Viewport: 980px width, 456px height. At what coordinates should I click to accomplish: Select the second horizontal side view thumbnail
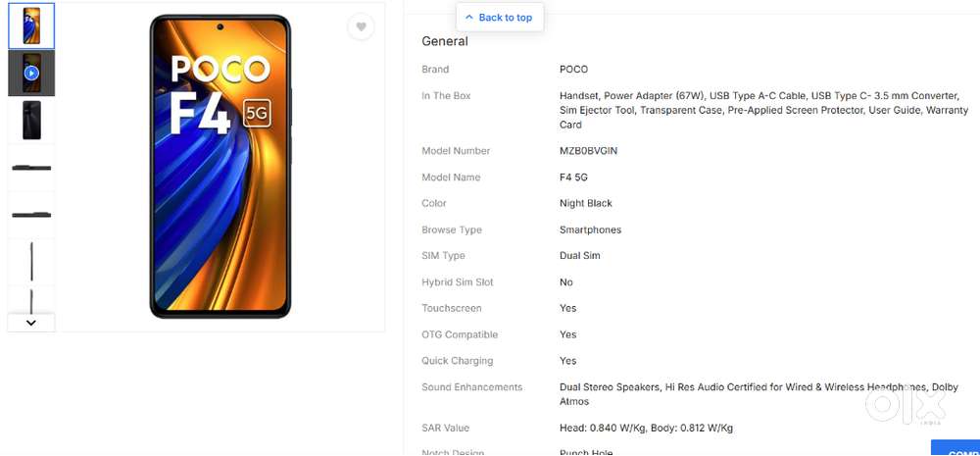click(x=31, y=215)
